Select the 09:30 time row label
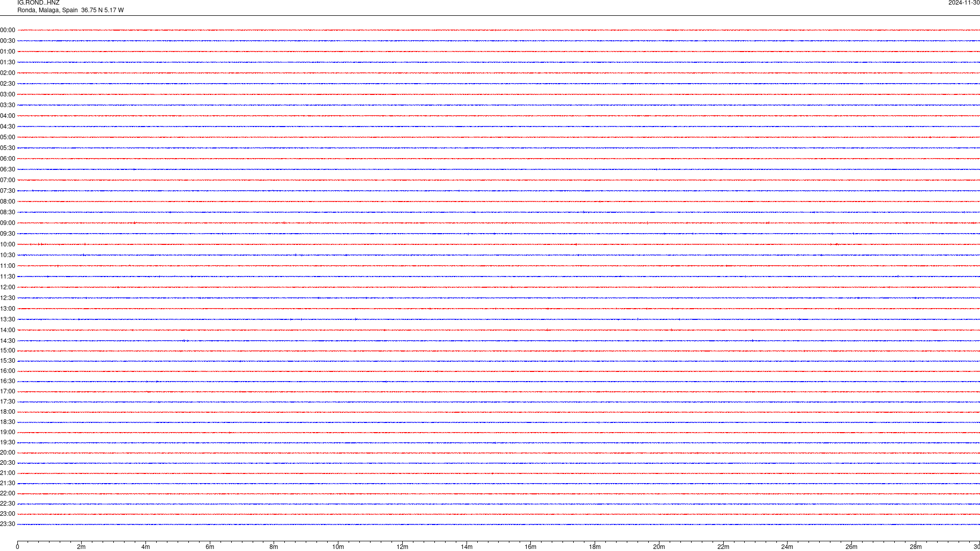 point(8,234)
